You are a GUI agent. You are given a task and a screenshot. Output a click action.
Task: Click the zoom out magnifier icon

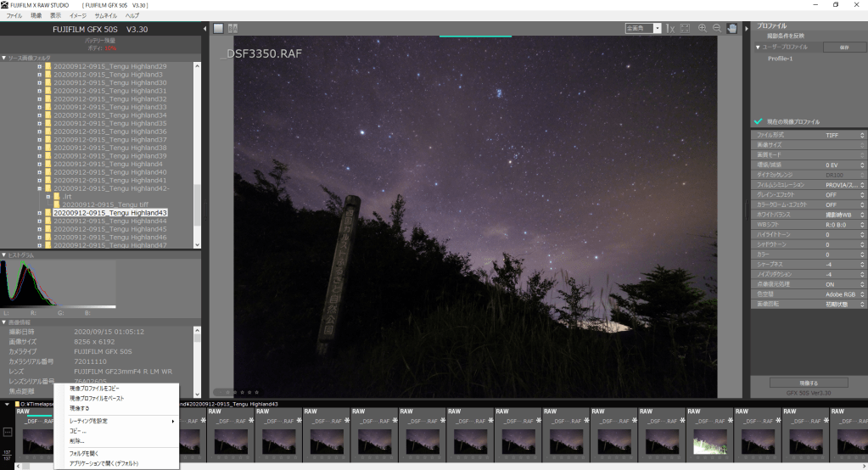pos(717,28)
